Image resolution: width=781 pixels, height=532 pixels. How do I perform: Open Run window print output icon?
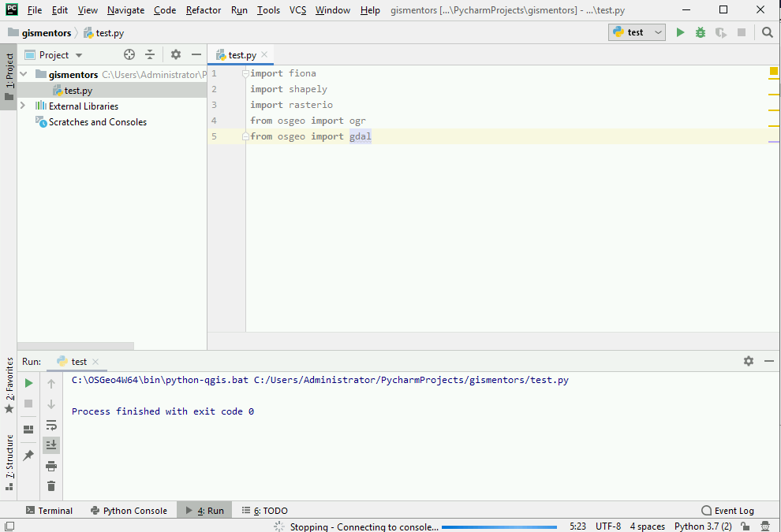pos(51,466)
